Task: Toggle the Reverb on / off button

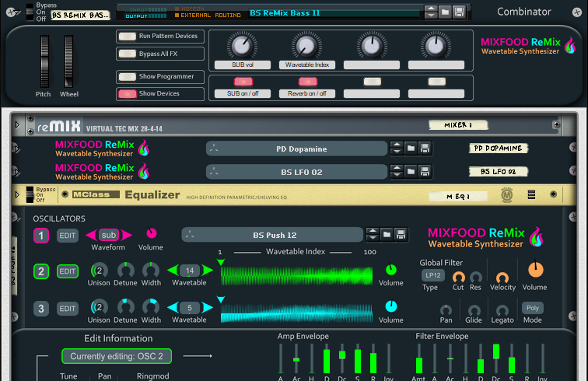Action: click(307, 82)
